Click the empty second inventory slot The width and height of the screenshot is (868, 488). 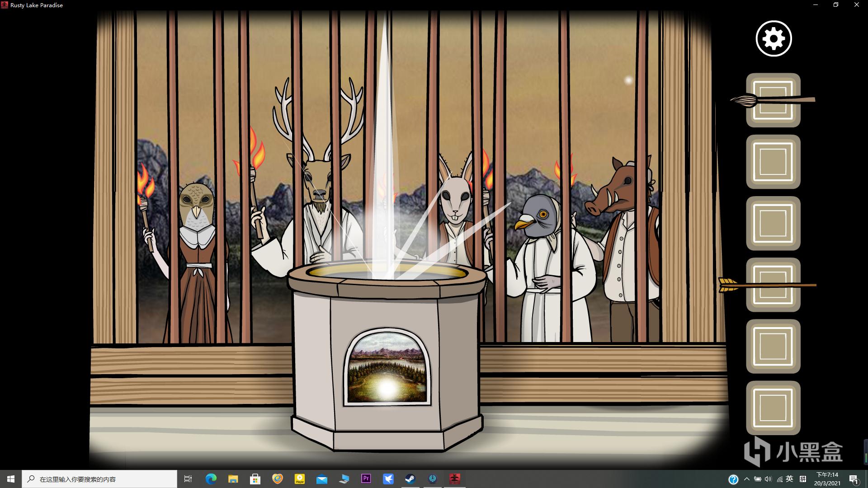coord(773,162)
